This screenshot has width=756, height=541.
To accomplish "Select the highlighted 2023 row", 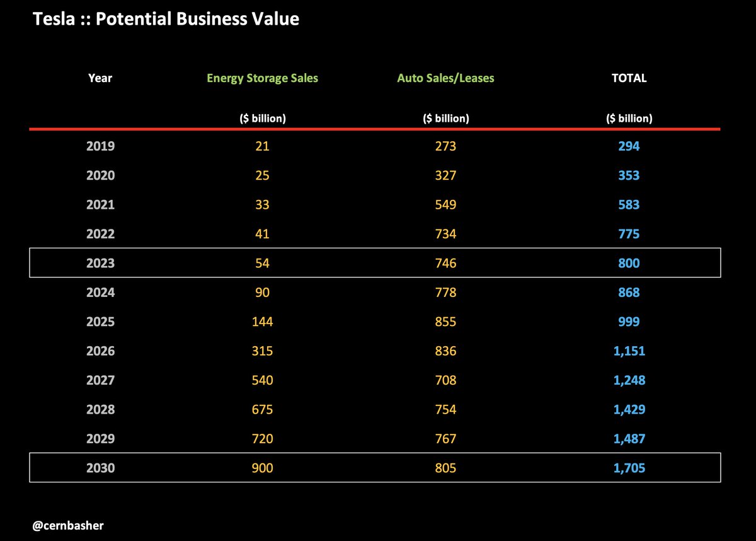I will (x=375, y=263).
